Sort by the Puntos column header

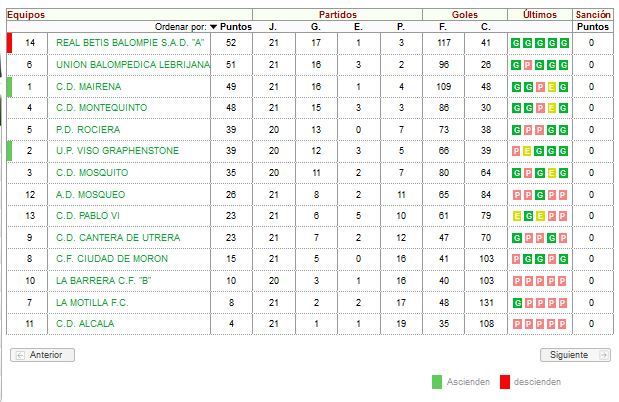tap(236, 27)
